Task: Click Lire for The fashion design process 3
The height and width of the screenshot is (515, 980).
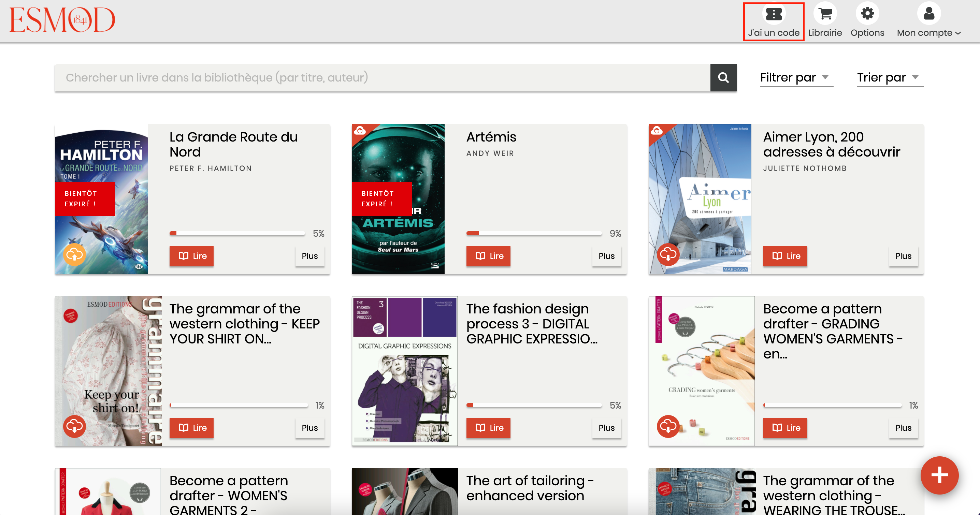Action: pos(488,428)
